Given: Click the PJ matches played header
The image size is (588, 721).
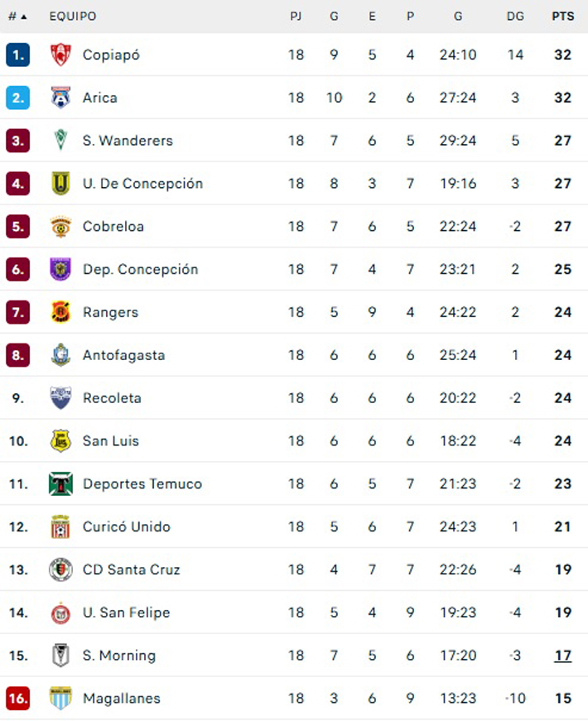Looking at the screenshot, I should [296, 17].
